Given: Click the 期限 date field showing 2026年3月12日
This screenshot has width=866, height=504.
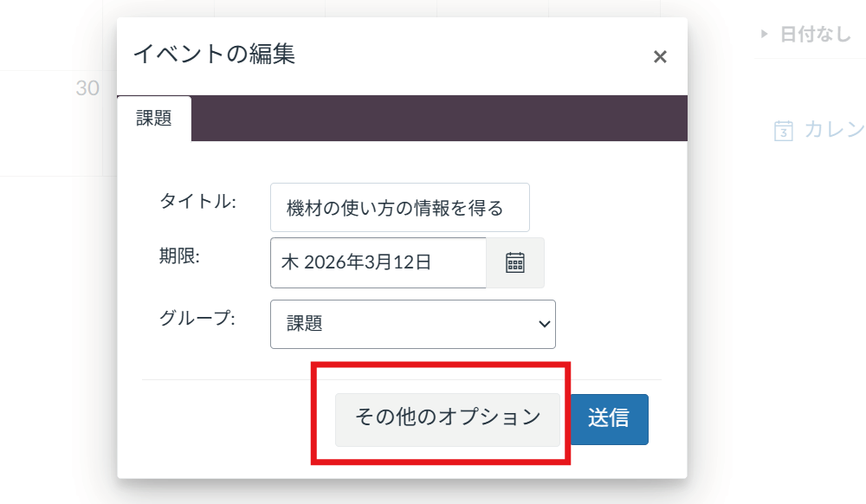Looking at the screenshot, I should 378,262.
